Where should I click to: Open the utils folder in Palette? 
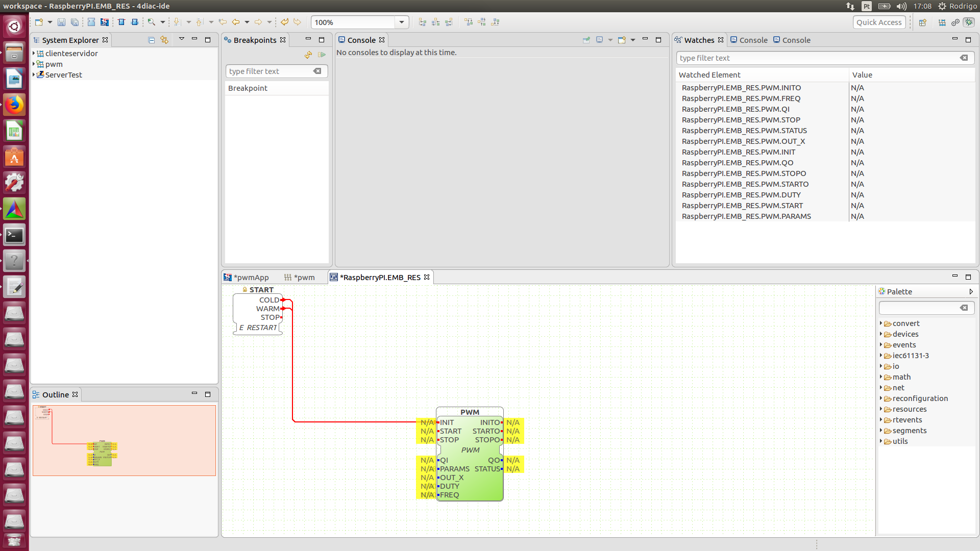pos(900,441)
